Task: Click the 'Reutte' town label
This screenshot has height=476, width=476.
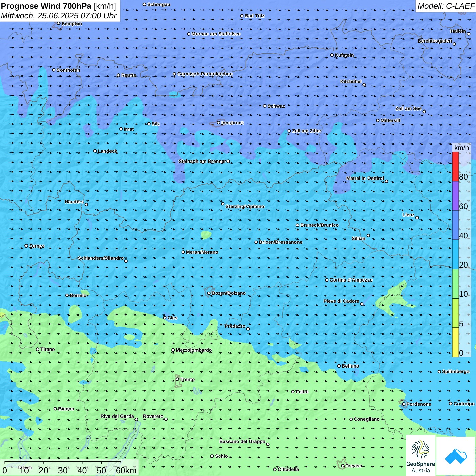Action: (x=129, y=75)
